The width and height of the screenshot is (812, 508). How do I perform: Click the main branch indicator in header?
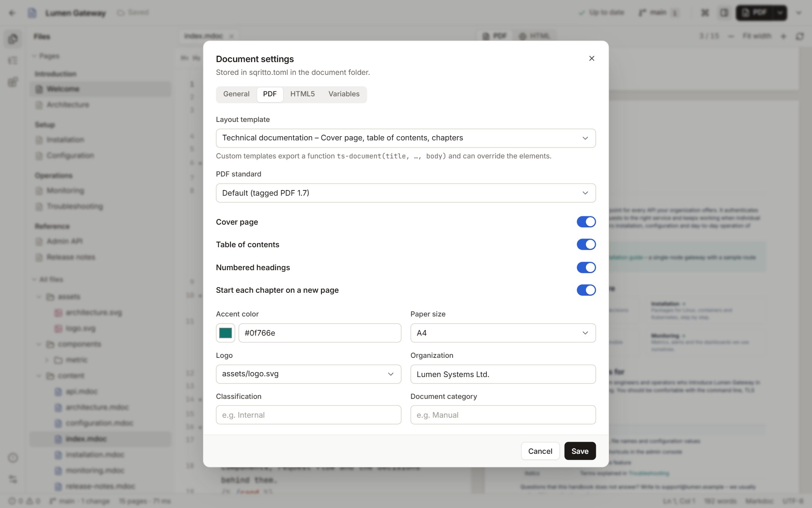coord(659,13)
